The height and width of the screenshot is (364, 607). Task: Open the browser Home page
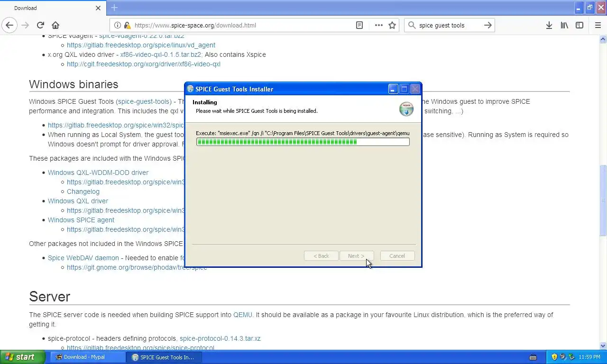(x=55, y=25)
